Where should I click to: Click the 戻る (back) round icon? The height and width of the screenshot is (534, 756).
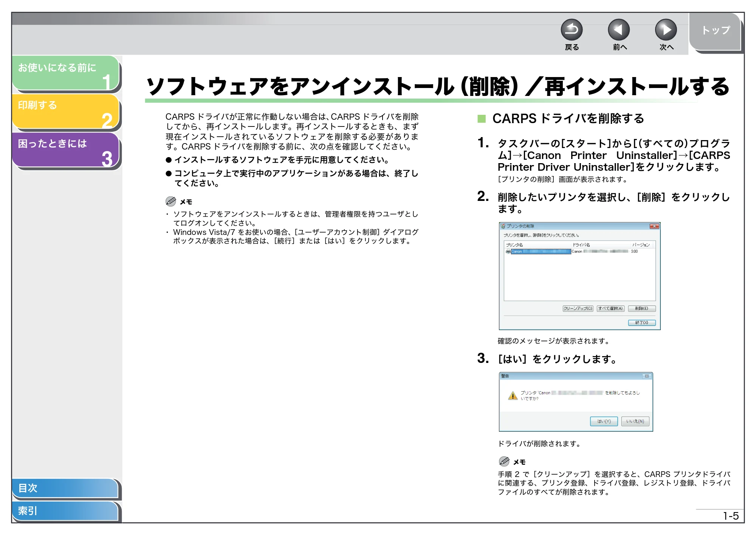point(572,29)
